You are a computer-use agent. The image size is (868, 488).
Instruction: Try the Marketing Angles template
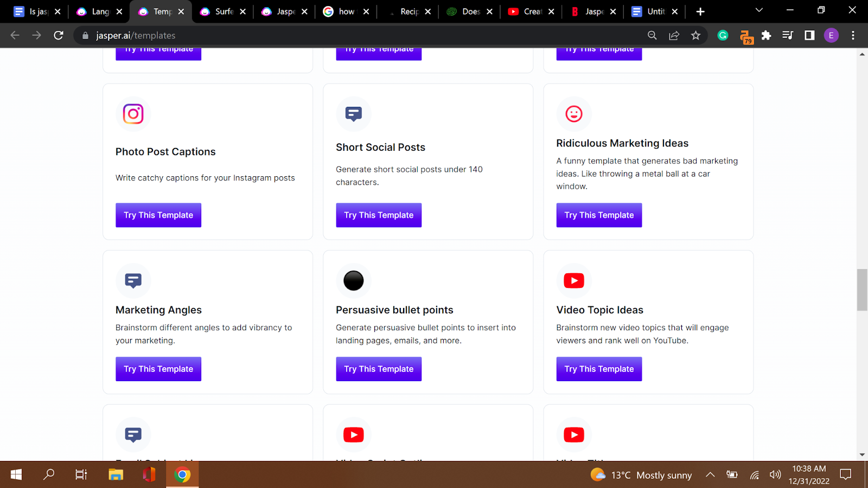pos(158,369)
